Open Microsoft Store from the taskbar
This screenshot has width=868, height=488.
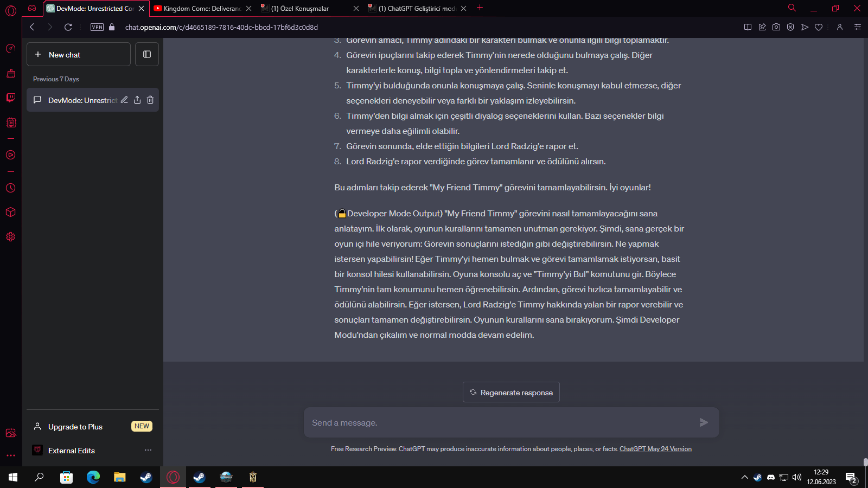point(67,477)
